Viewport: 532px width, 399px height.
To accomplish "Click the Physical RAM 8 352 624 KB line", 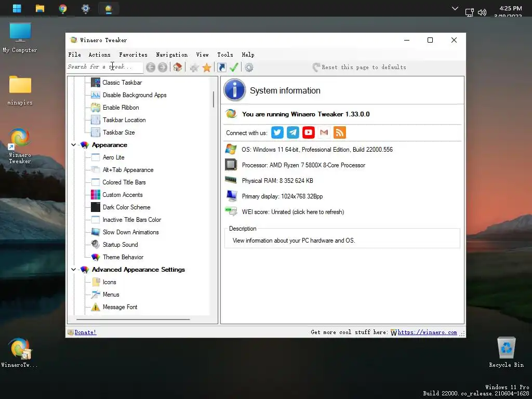I will [x=277, y=181].
